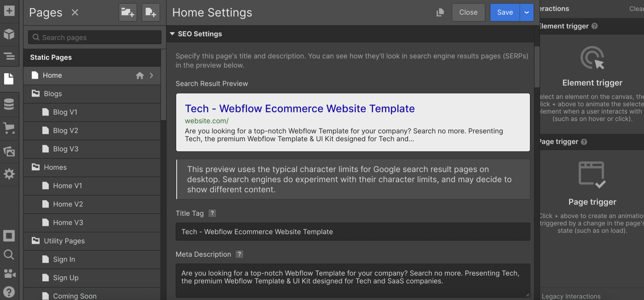Click Save to store Home Settings
644x300 pixels.
[x=505, y=12]
